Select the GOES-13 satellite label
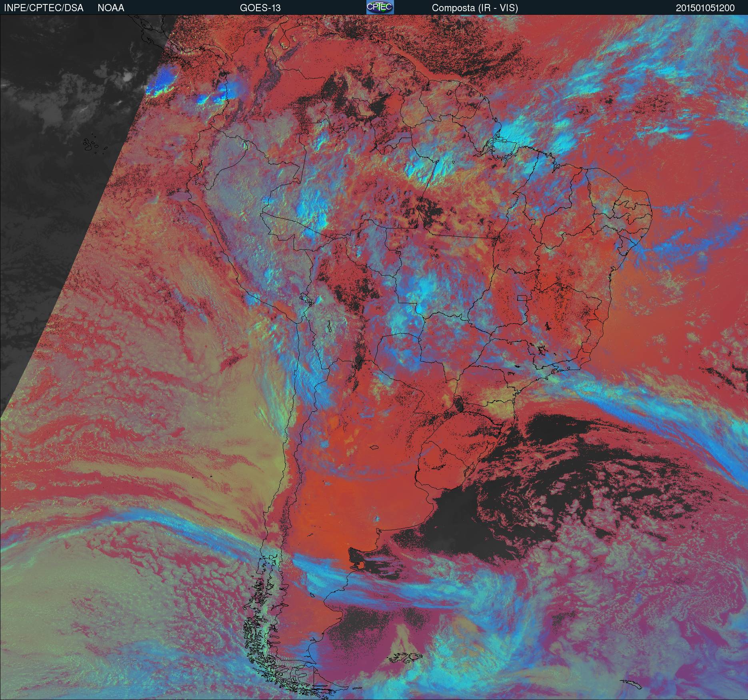 (260, 8)
